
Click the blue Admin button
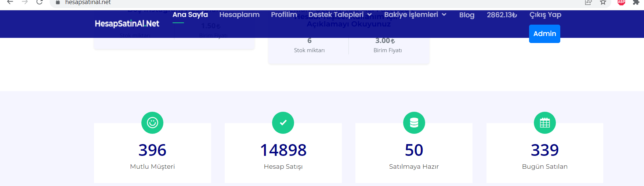tap(544, 34)
